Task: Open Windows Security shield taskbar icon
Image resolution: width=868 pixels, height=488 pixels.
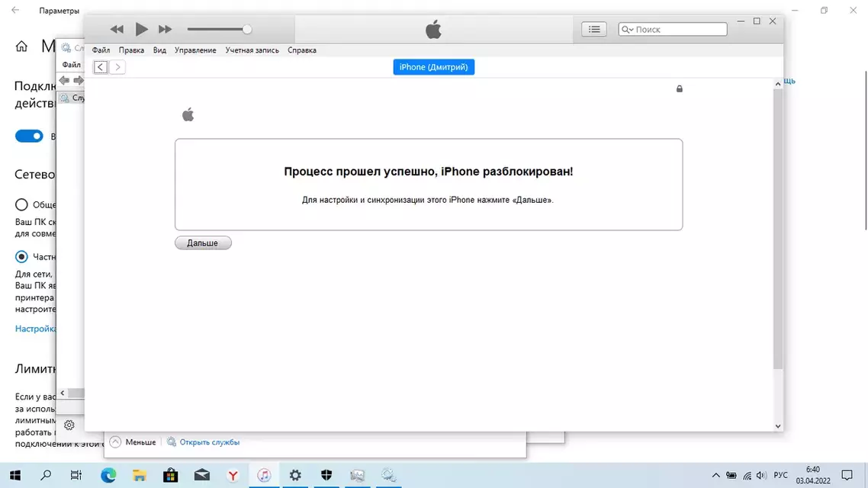Action: 326,475
